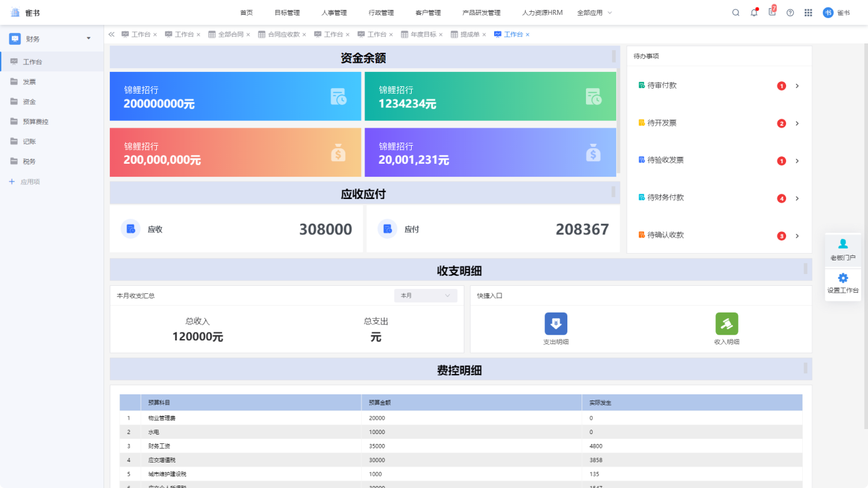868x488 pixels.
Task: Expand the 待审付款 chevron
Action: [x=797, y=86]
